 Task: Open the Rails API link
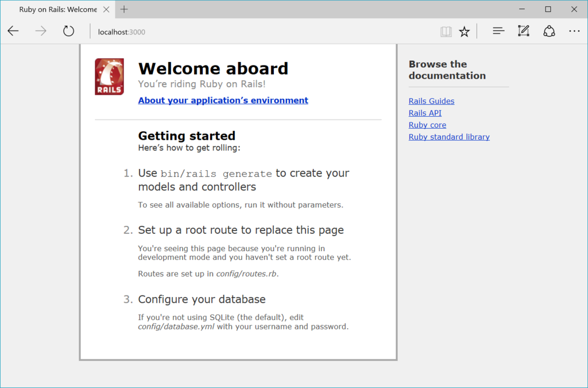[425, 113]
